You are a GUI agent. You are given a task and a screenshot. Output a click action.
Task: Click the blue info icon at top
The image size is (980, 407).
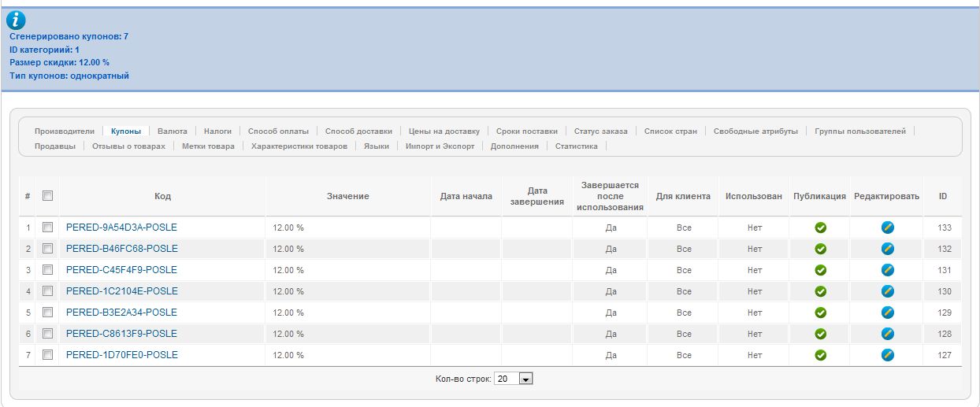16,21
